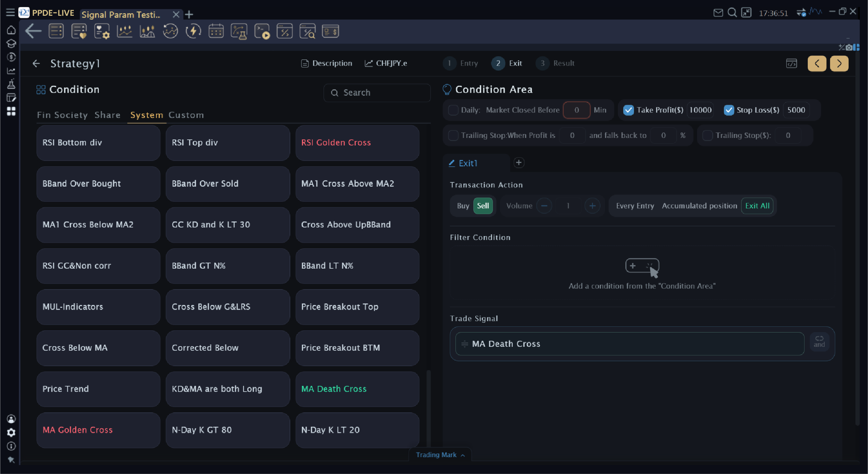Open the strategy lab flask icon
Screen dimensions: 868x474
click(239, 31)
